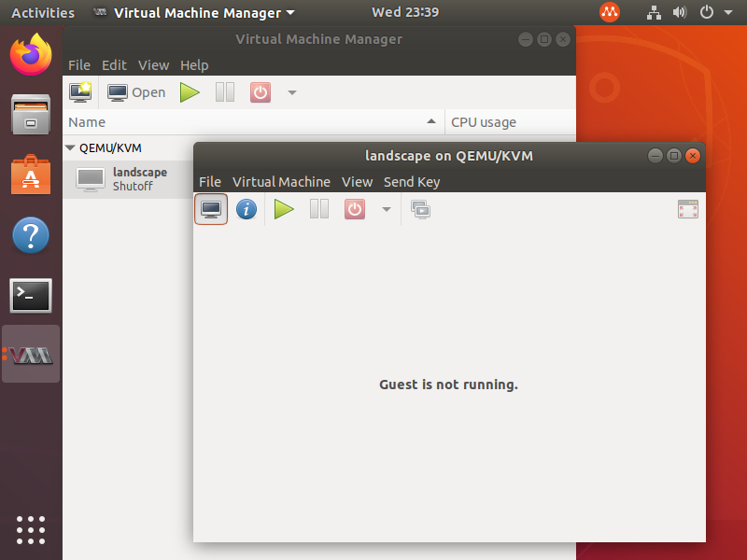Pause the VM in the Virtual Machine Manager toolbar
This screenshot has width=747, height=560.
pos(225,92)
